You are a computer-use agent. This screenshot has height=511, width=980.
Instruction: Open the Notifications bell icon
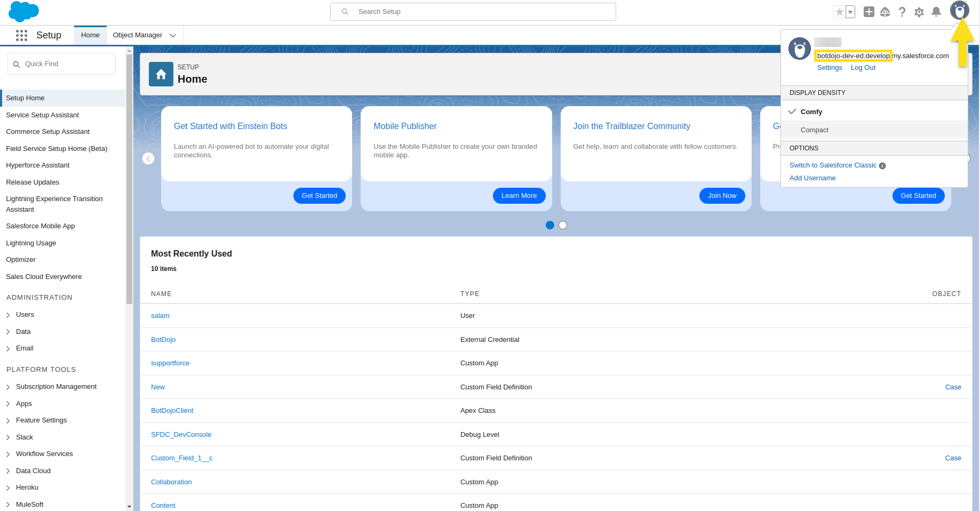pos(936,12)
